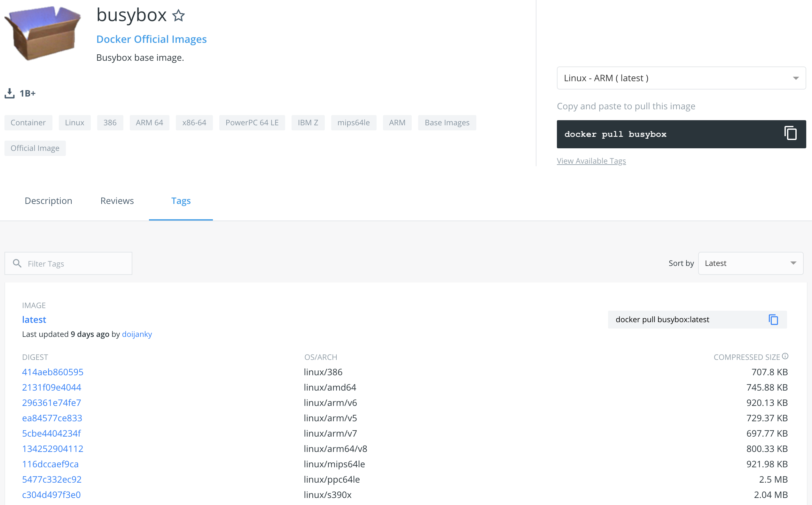Click linux/amd64 in the OS/ARCH column
The height and width of the screenshot is (505, 812).
(x=330, y=387)
